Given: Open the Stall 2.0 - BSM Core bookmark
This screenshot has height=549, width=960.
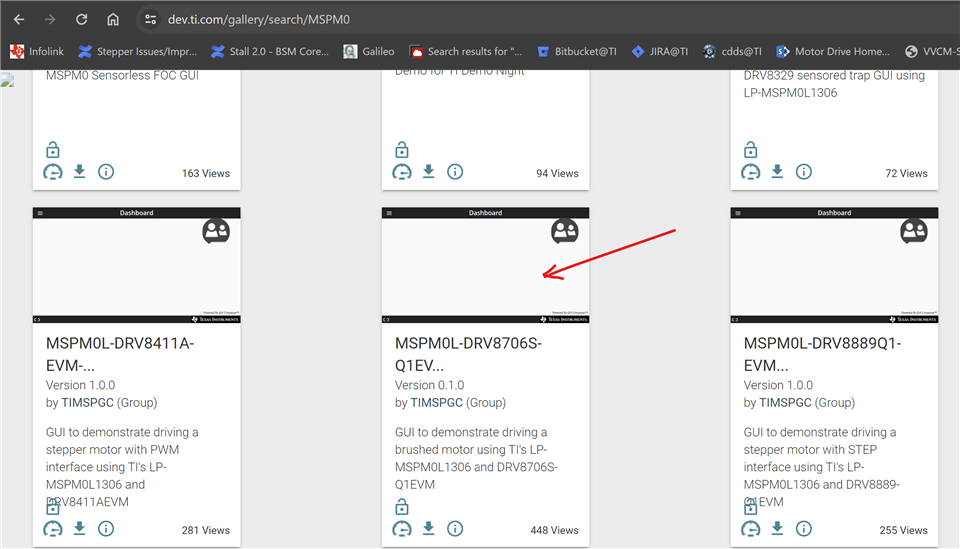Looking at the screenshot, I should tap(270, 51).
